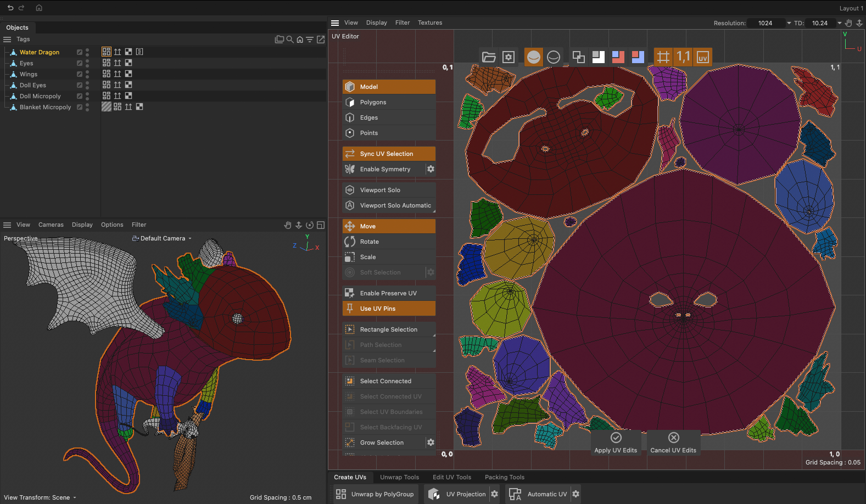
Task: Switch to the Unwrap Tools tab
Action: [x=399, y=477]
